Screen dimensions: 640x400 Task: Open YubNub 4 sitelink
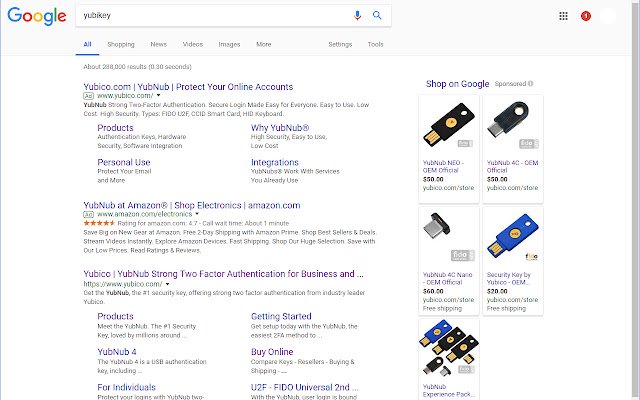[x=117, y=352]
